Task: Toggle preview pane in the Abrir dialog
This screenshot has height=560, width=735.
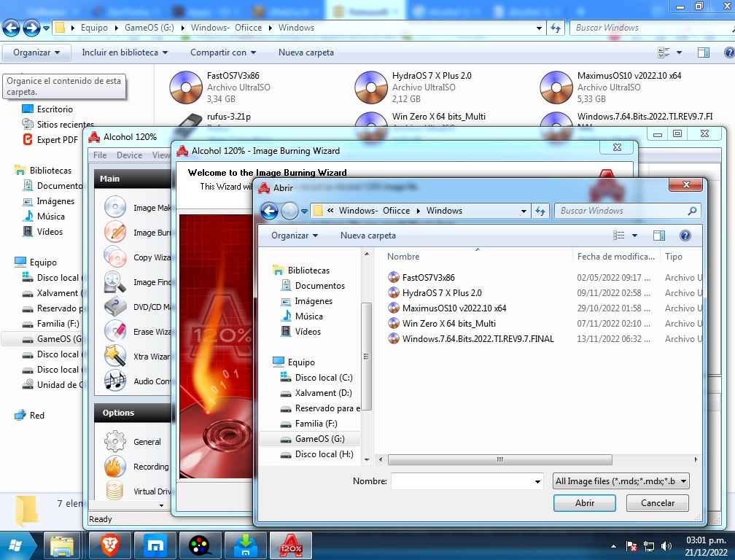Action: coord(659,236)
